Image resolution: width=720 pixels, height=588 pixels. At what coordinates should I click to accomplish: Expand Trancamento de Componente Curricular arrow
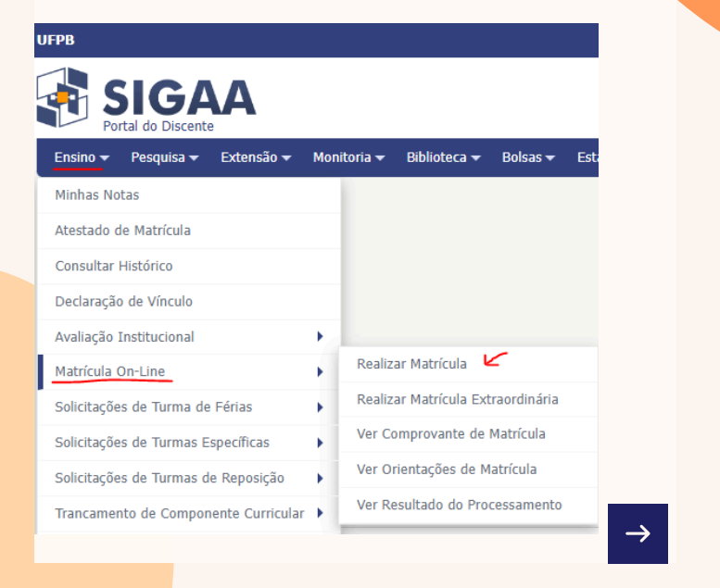click(320, 513)
